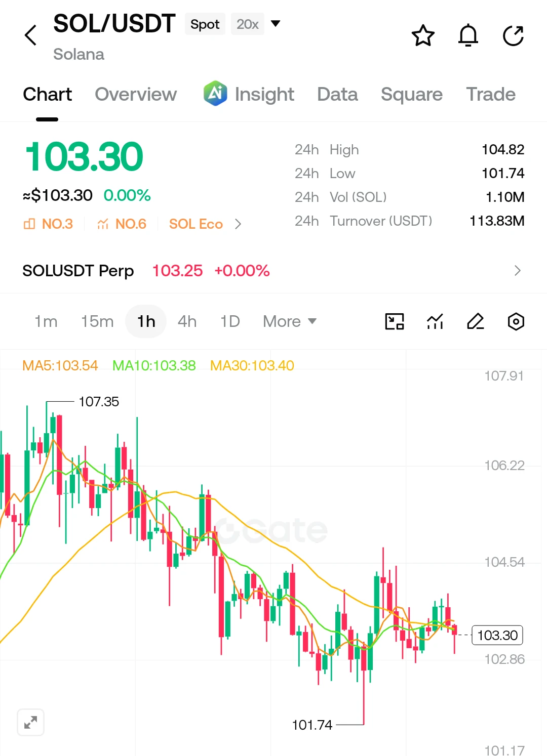Switch to the 15m timeframe
The height and width of the screenshot is (756, 547).
pyautogui.click(x=97, y=321)
